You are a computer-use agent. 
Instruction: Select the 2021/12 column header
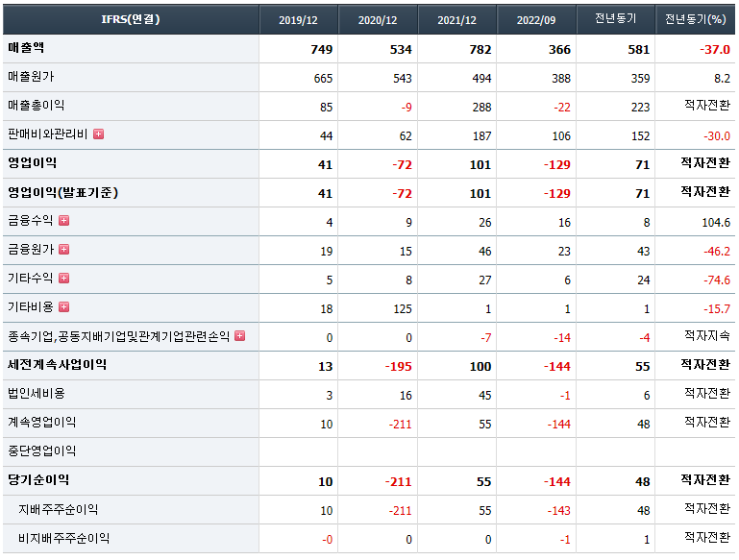tap(456, 20)
